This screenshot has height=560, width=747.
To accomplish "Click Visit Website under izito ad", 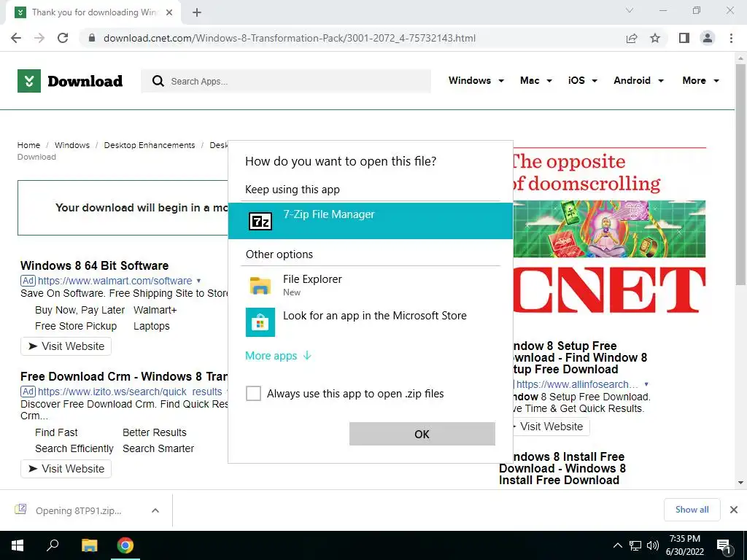I will click(x=66, y=469).
